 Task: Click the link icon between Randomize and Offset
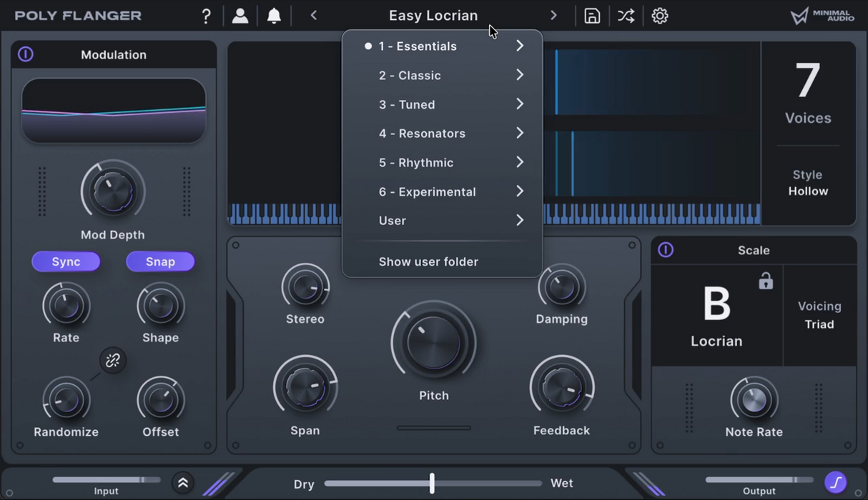112,361
